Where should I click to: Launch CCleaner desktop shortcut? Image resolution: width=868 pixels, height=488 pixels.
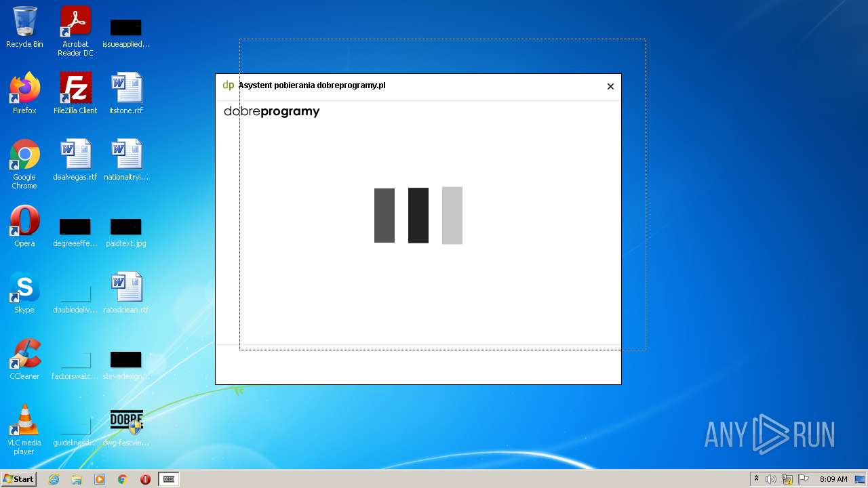24,359
